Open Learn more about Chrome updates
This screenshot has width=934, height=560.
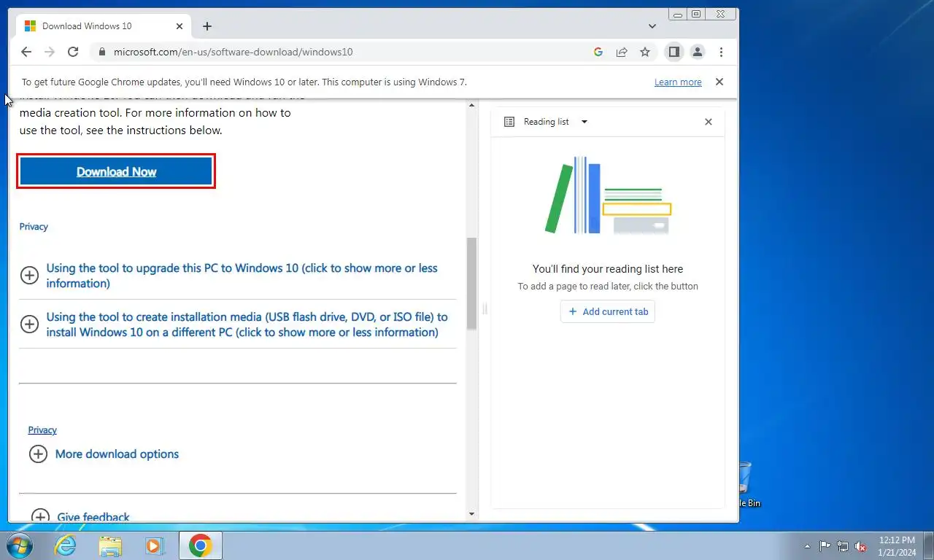pos(678,82)
